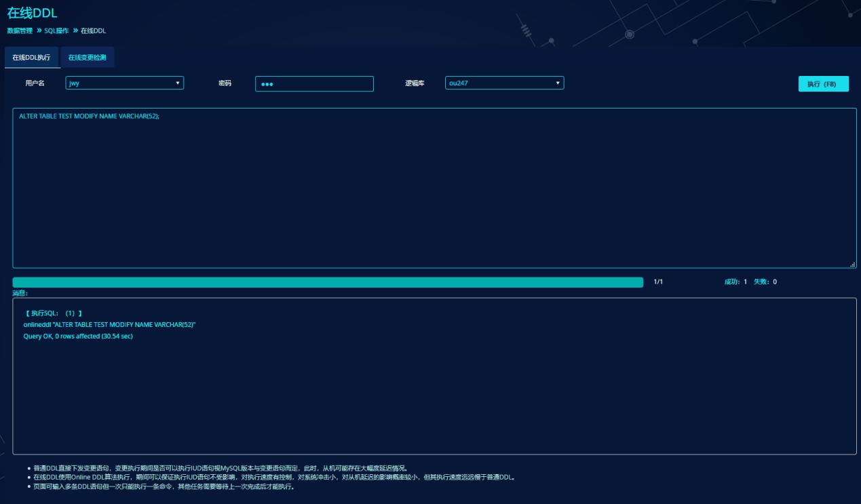Click the execution progress bar
Viewport: 861px width, 504px height.
point(328,282)
